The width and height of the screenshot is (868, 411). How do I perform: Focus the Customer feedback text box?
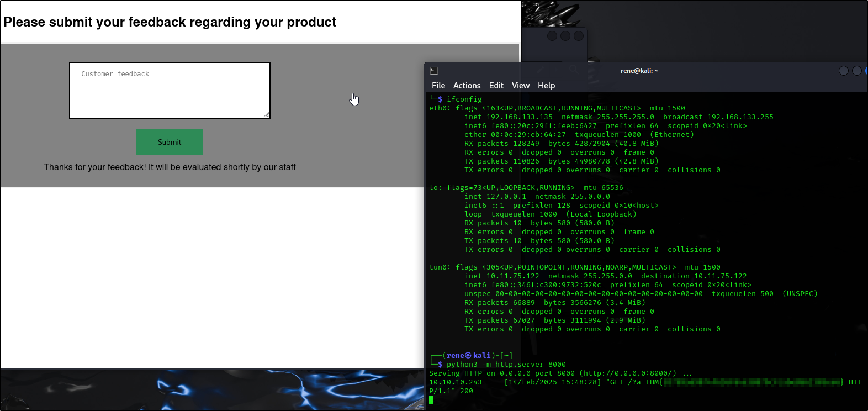(x=170, y=91)
